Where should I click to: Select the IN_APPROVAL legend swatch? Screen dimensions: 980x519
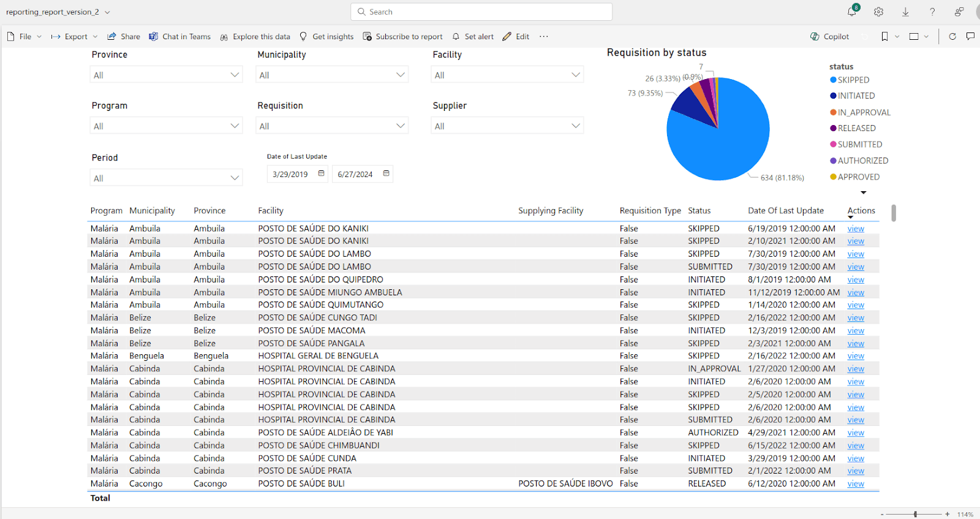833,112
